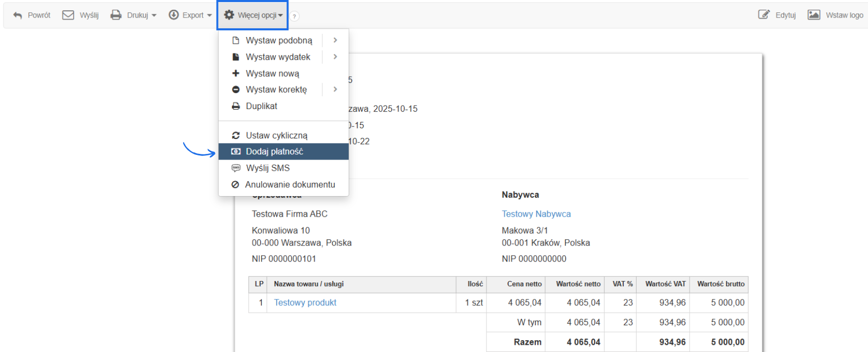
Task: Expand the Wystaw podobną submenu arrow
Action: click(335, 40)
